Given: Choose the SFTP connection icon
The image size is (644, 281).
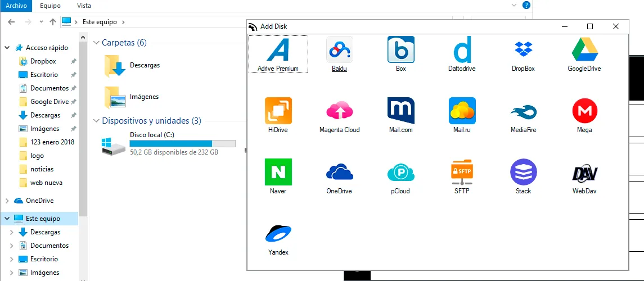Looking at the screenshot, I should [x=462, y=176].
